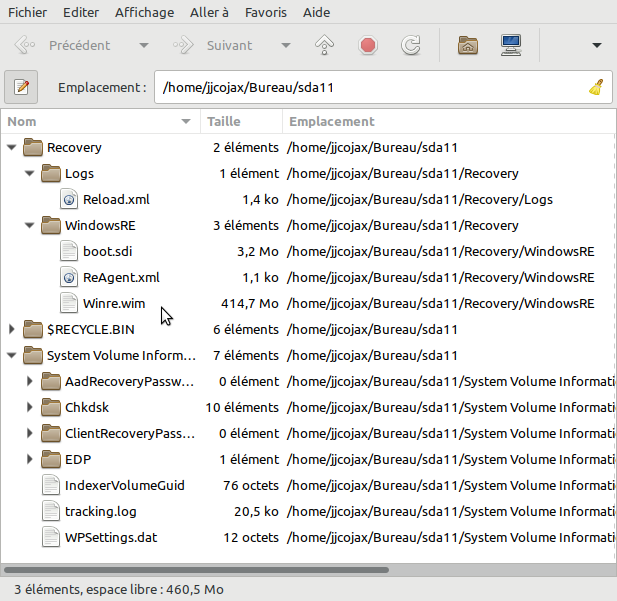Open the toolbar overflow dropdown arrow

coord(597,46)
